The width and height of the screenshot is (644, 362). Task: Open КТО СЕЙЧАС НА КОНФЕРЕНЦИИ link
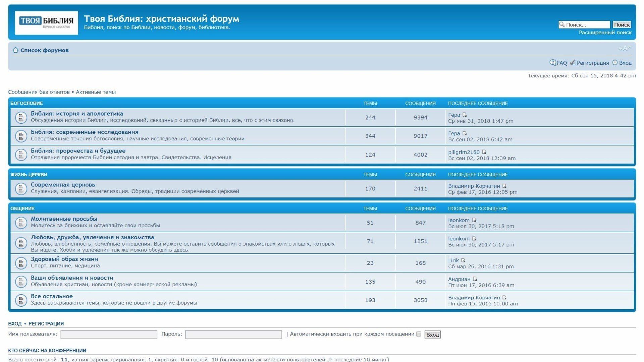(x=47, y=351)
